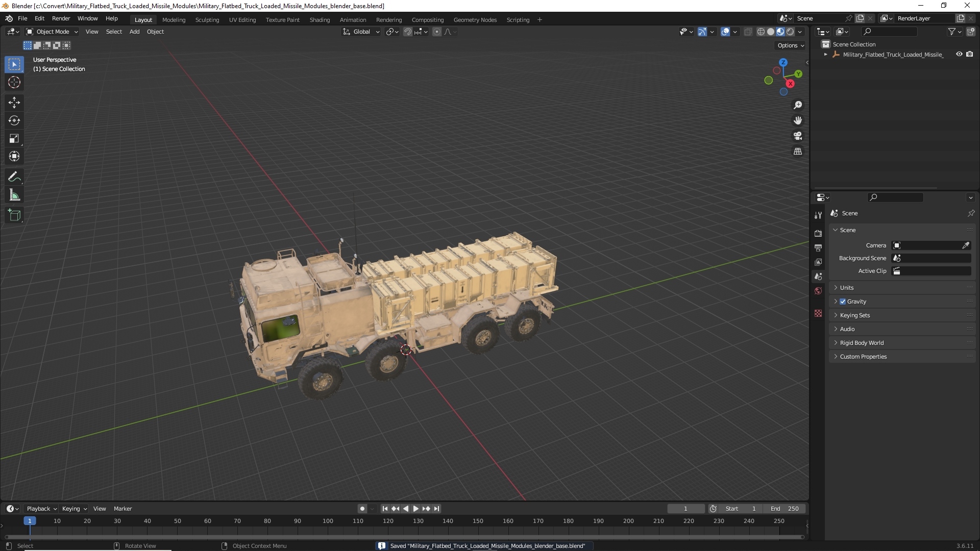Viewport: 980px width, 551px height.
Task: Jump to the timeline end frame
Action: point(436,509)
